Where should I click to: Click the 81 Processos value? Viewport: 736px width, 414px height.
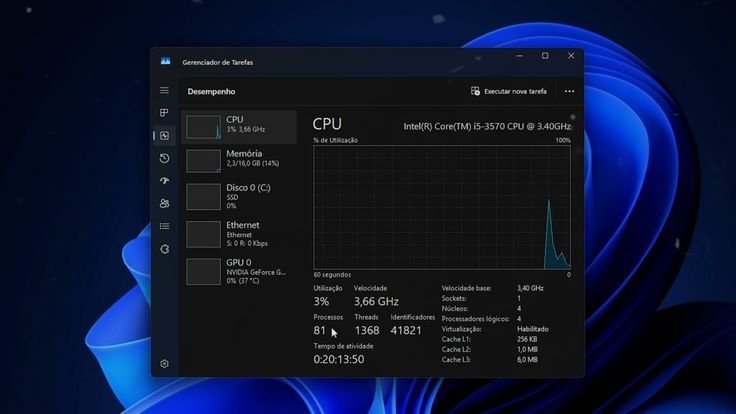[x=320, y=330]
